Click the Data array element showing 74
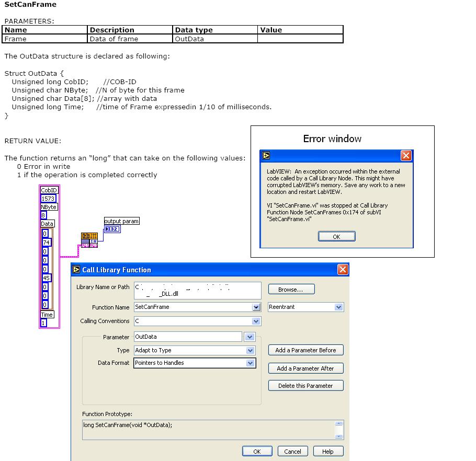Viewport: 476px width, 461px height. point(46,243)
